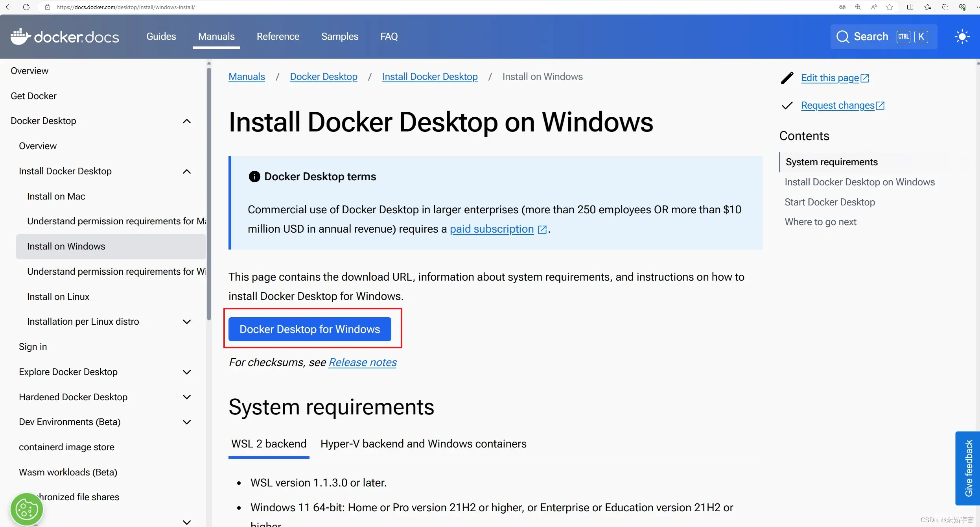Switch to the WSL 2 backend tab
The image size is (980, 527).
269,444
